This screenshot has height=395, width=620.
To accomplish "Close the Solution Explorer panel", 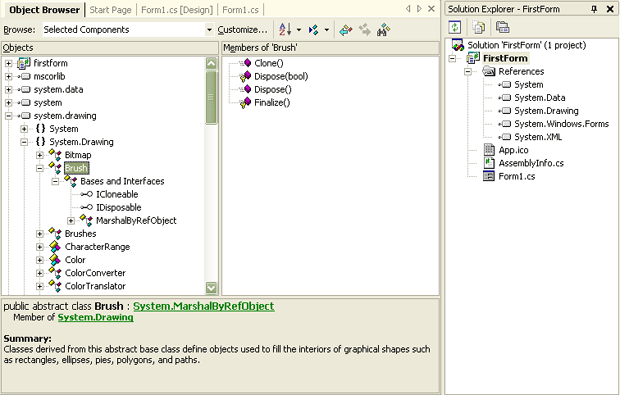I will pos(610,9).
